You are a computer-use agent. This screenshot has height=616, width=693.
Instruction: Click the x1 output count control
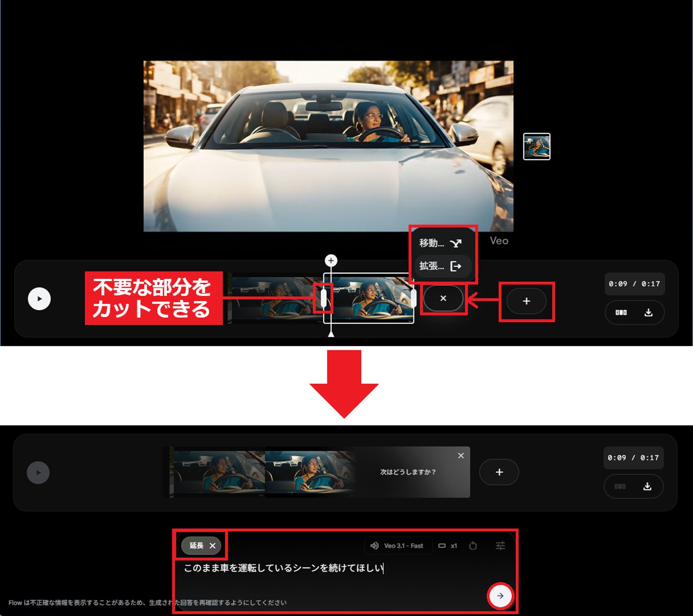coord(455,546)
